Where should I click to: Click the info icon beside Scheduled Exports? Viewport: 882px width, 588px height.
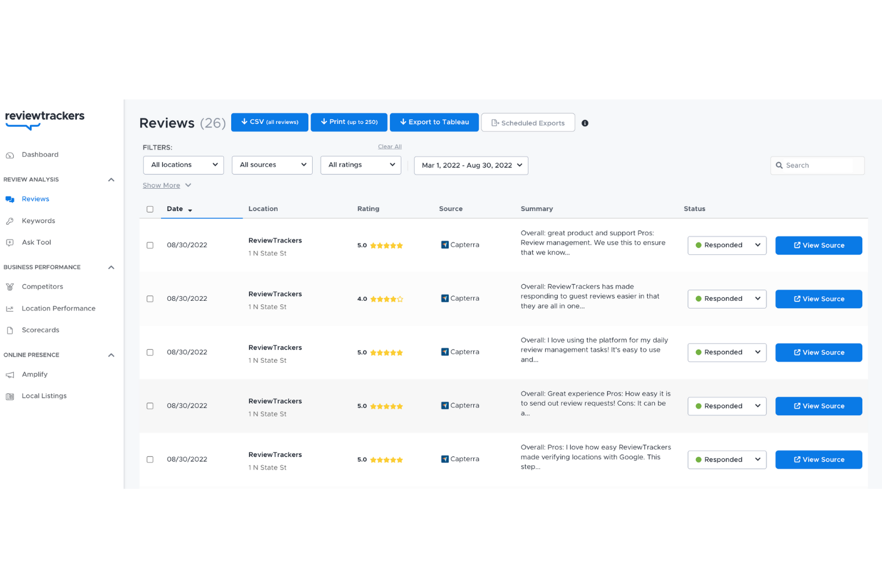coord(585,123)
